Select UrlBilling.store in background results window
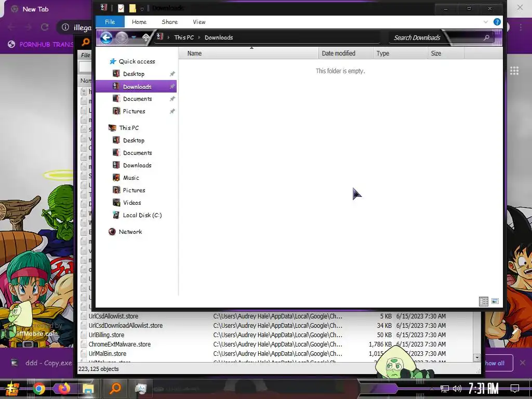 [x=106, y=335]
